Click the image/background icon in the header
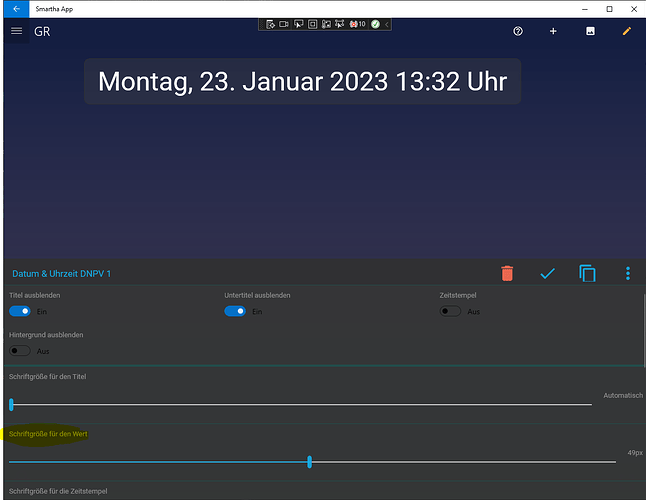 click(x=590, y=31)
